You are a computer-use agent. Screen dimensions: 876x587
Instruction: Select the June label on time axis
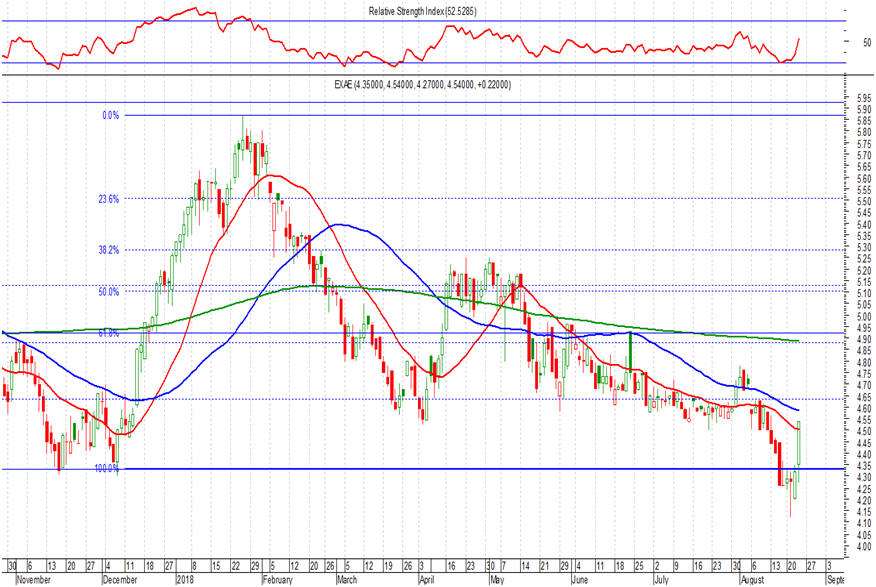pyautogui.click(x=582, y=579)
